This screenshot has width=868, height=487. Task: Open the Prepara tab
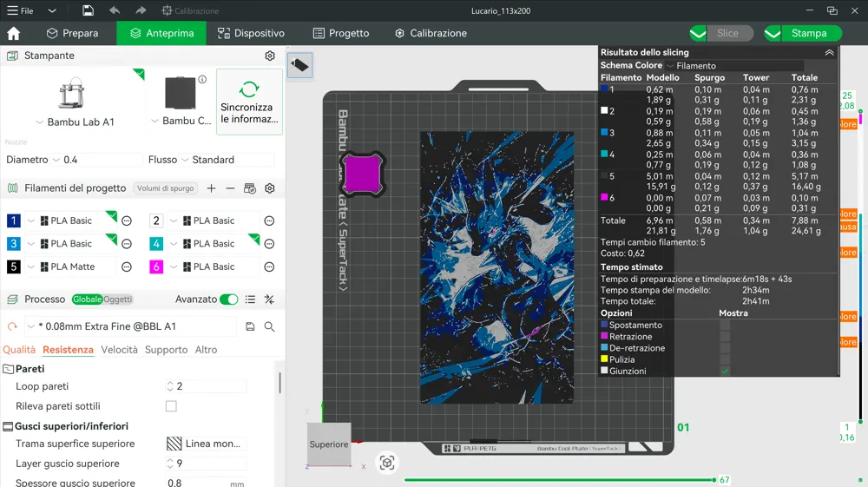pyautogui.click(x=72, y=33)
